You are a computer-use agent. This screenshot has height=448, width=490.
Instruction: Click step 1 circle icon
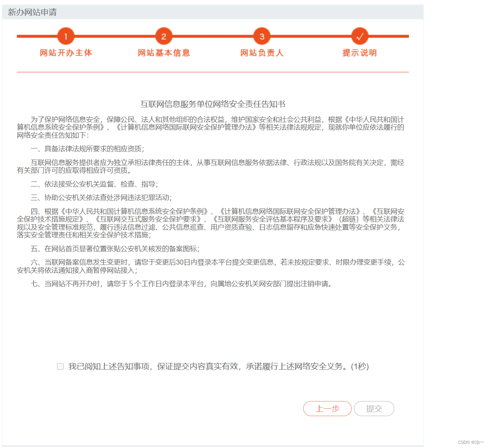tap(66, 37)
